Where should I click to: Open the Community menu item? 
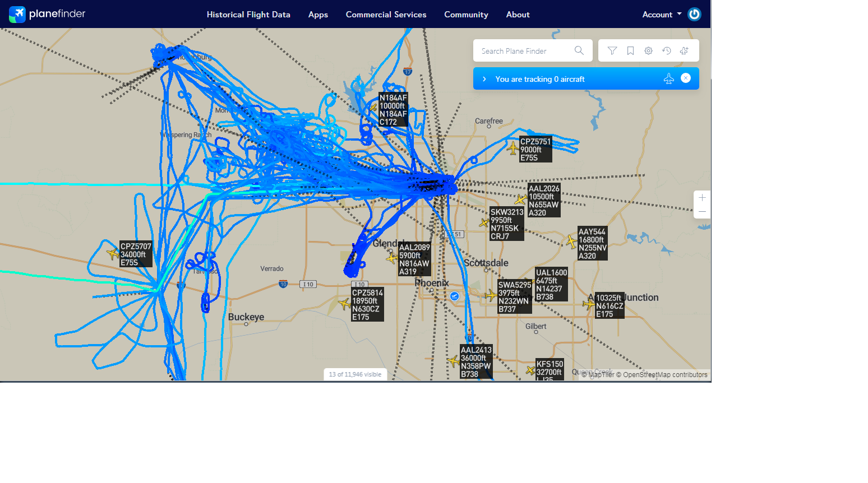tap(466, 15)
